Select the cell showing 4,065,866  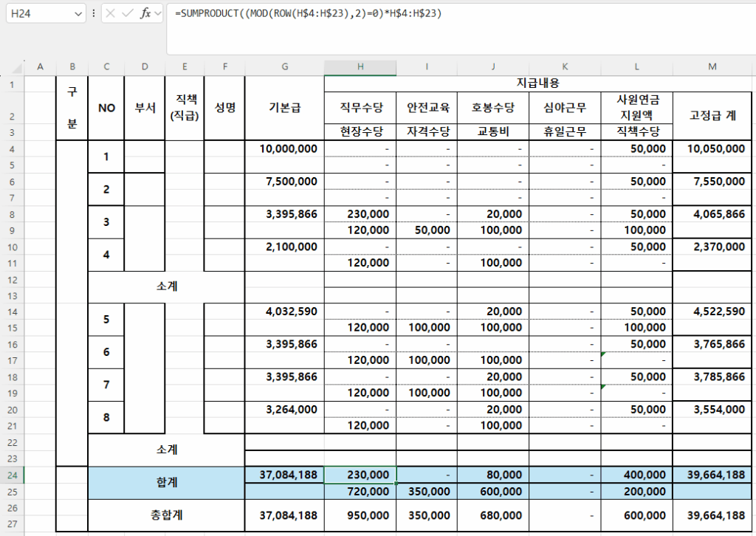coord(712,215)
